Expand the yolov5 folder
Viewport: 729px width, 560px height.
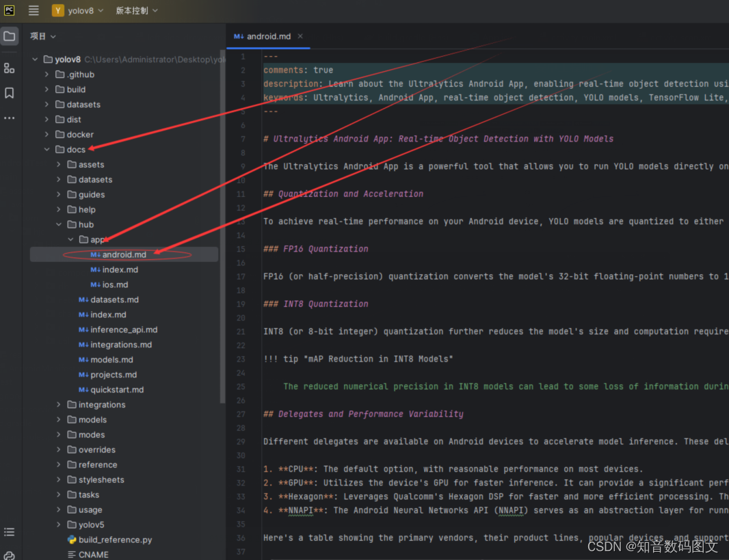click(x=59, y=524)
